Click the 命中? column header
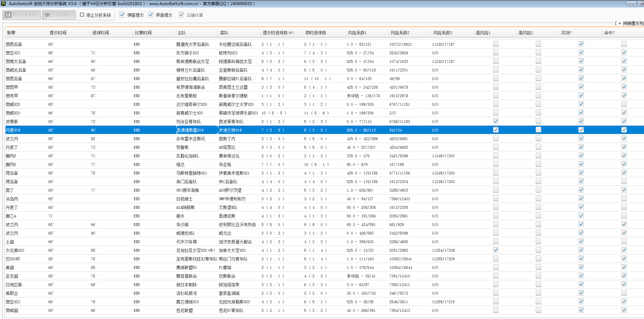Viewport: 644px width, 319px height. coord(609,33)
